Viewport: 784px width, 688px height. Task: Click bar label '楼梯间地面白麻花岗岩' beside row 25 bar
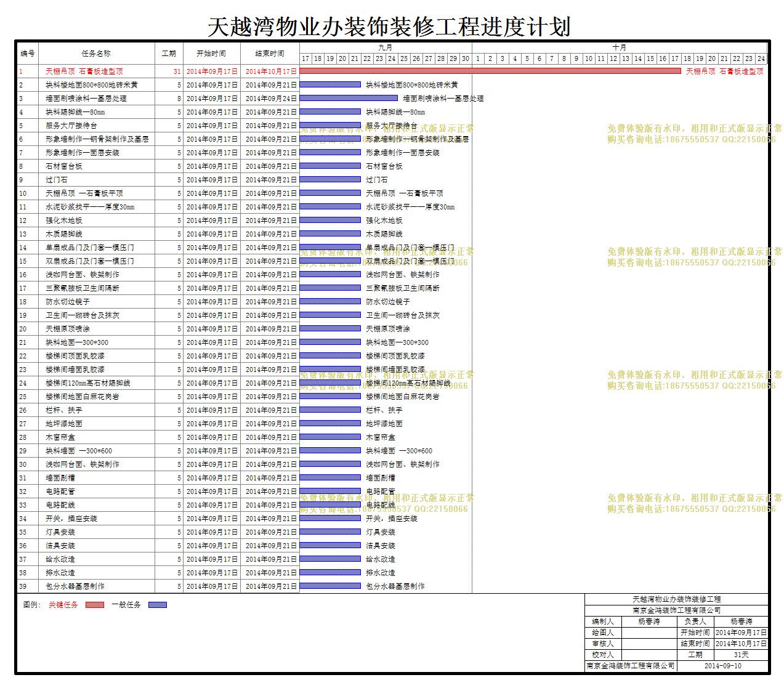[403, 397]
